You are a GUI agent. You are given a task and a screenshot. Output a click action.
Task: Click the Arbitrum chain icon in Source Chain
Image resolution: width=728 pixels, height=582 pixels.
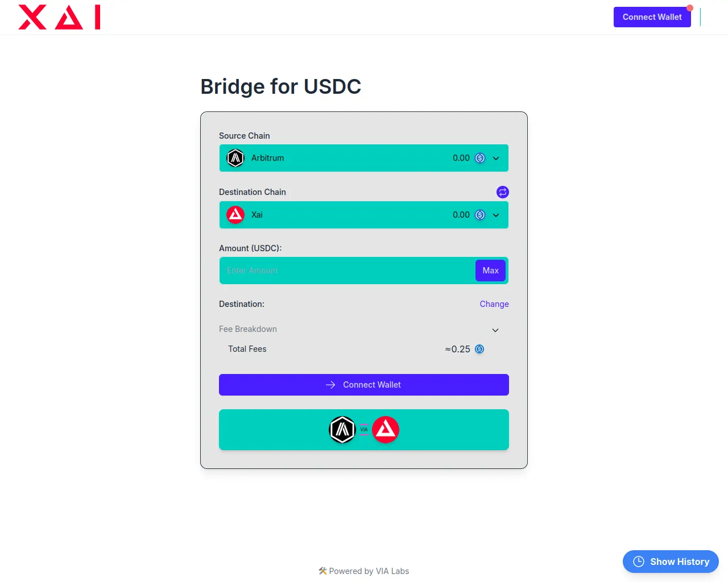click(x=235, y=158)
